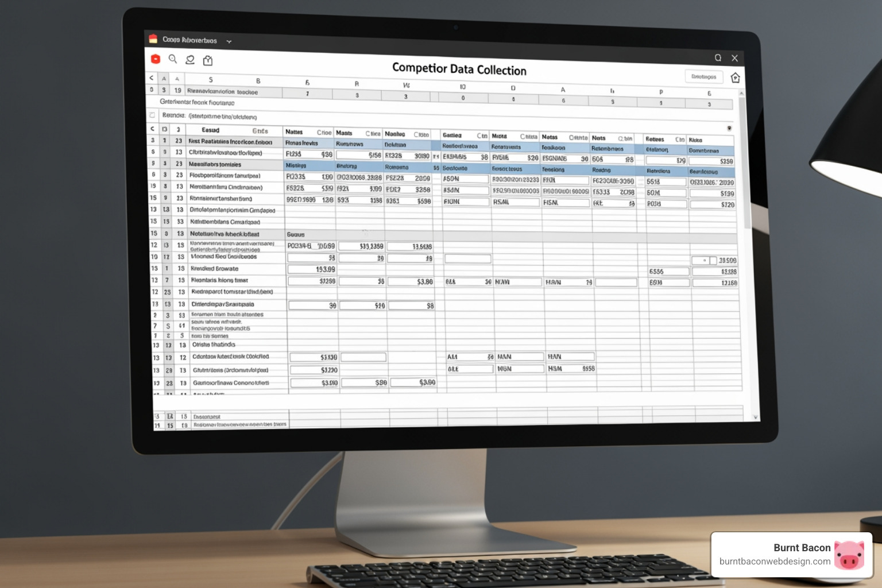Viewport: 882px width, 588px height.
Task: Click the user profile icon in toolbar
Action: [x=190, y=60]
